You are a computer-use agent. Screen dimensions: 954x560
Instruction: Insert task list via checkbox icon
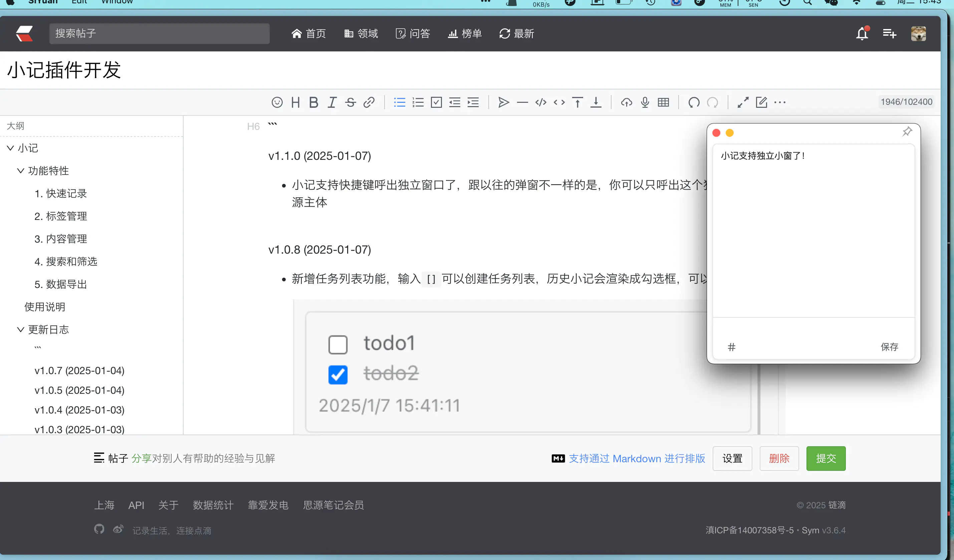(436, 102)
